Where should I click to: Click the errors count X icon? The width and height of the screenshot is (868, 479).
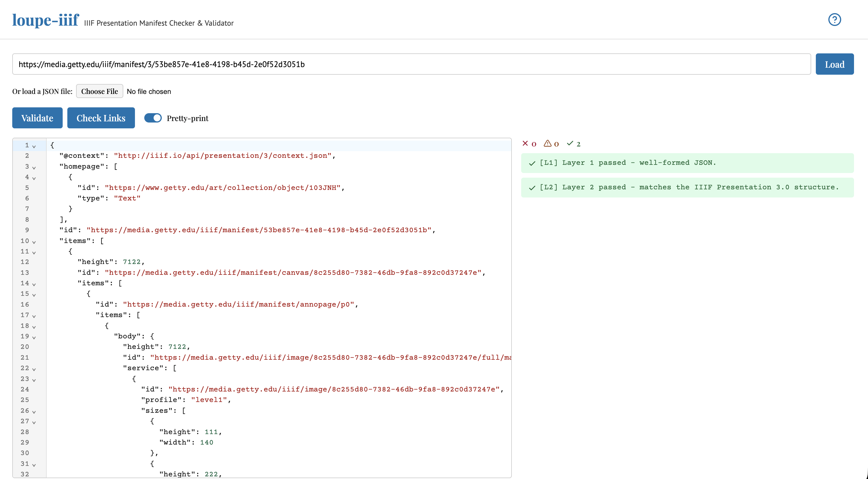pos(525,143)
